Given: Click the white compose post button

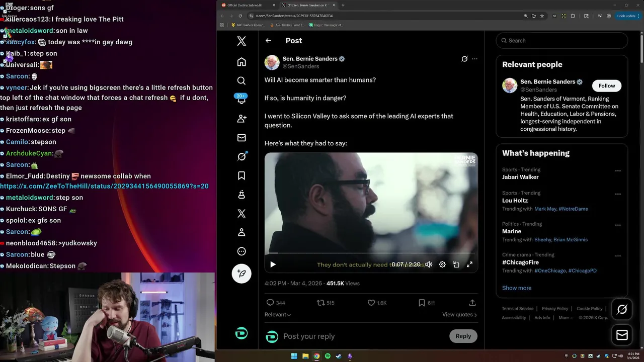Looking at the screenshot, I should [242, 274].
